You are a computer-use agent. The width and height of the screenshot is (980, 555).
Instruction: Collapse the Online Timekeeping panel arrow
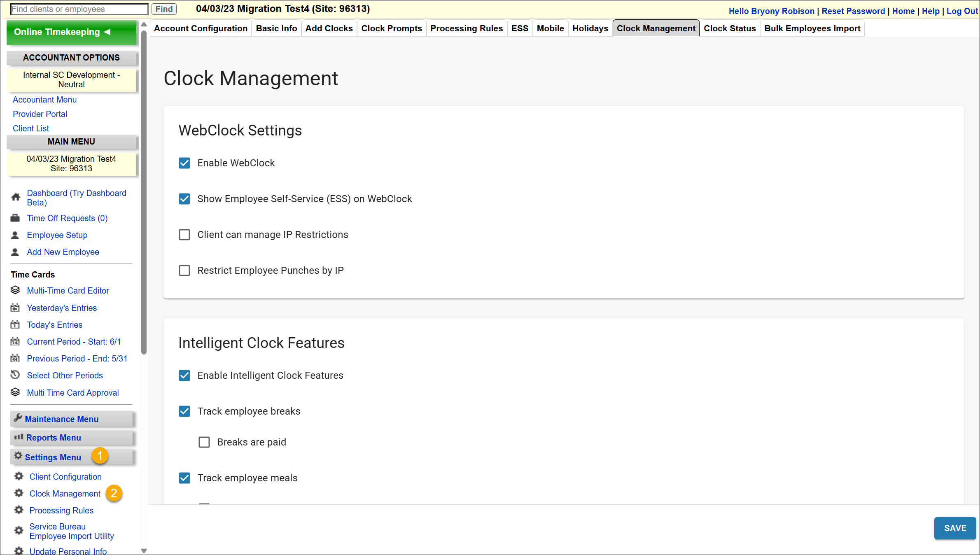click(x=107, y=32)
